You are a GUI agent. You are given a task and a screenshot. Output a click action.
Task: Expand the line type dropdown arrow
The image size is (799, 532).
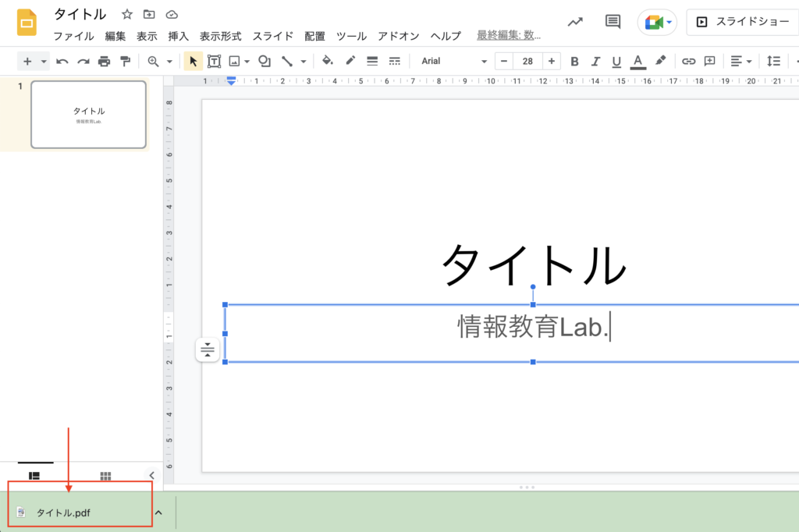pos(304,62)
